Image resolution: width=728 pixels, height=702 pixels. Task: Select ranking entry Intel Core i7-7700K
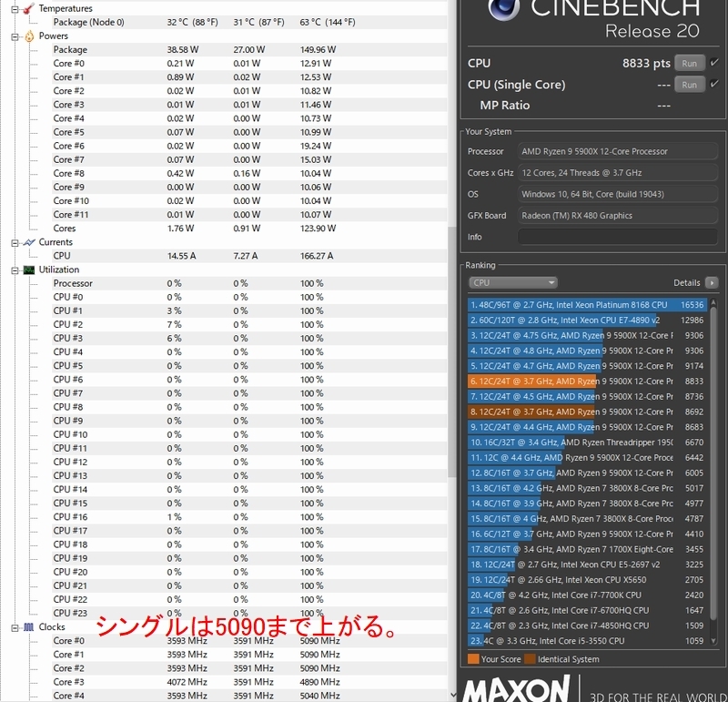pos(587,595)
